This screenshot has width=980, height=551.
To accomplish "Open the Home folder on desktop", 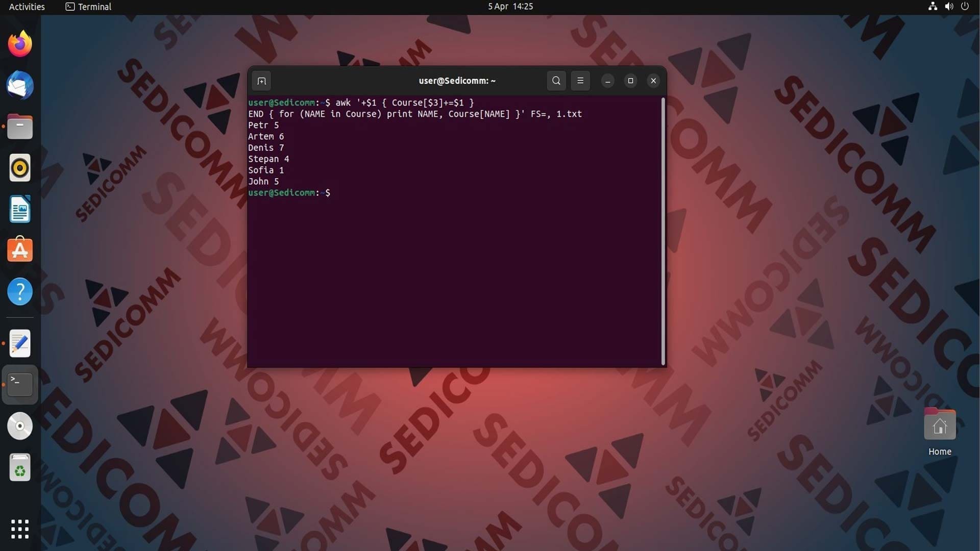I will point(940,432).
